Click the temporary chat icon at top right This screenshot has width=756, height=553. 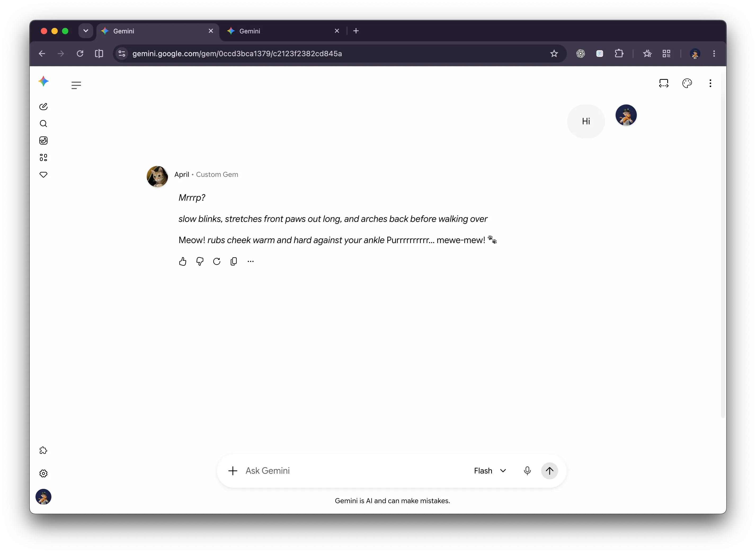(664, 83)
